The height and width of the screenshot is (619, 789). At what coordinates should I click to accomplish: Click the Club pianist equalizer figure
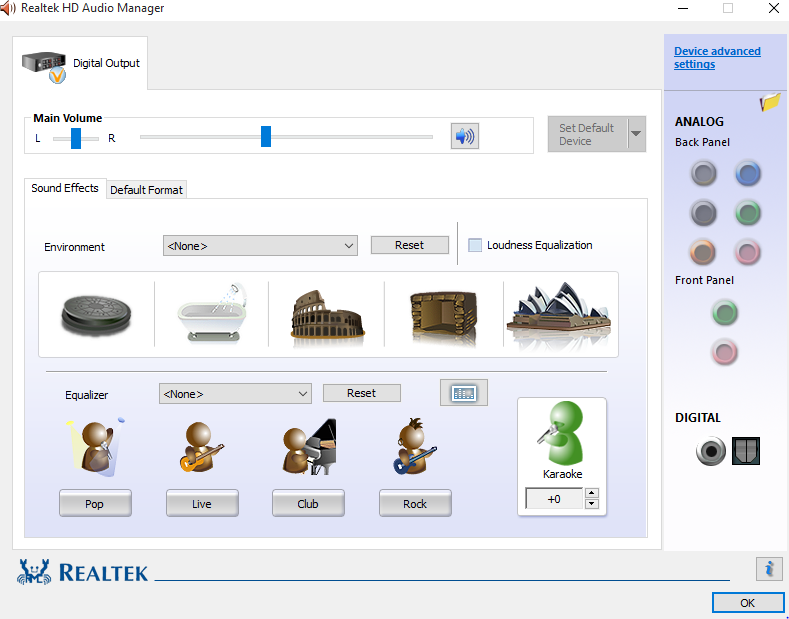pyautogui.click(x=308, y=447)
